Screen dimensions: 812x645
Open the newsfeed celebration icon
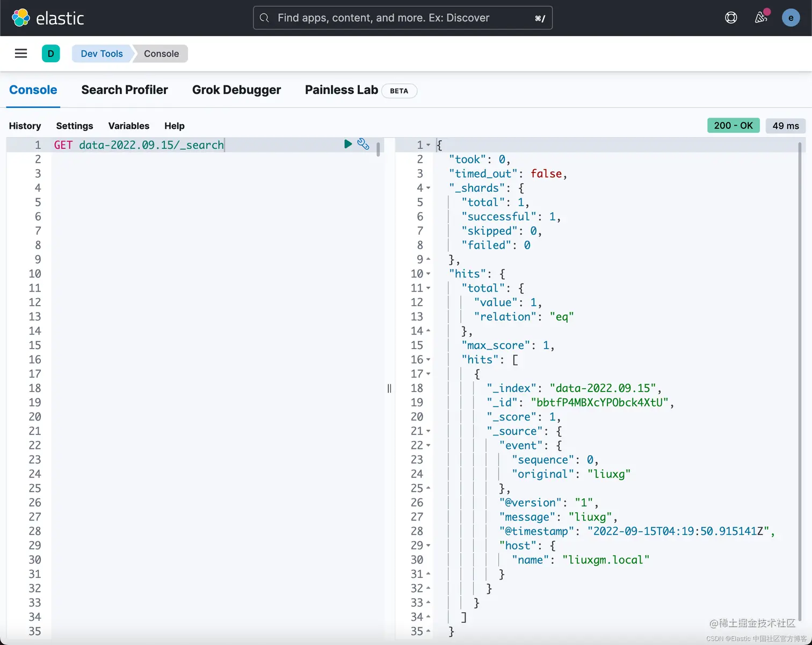(761, 17)
